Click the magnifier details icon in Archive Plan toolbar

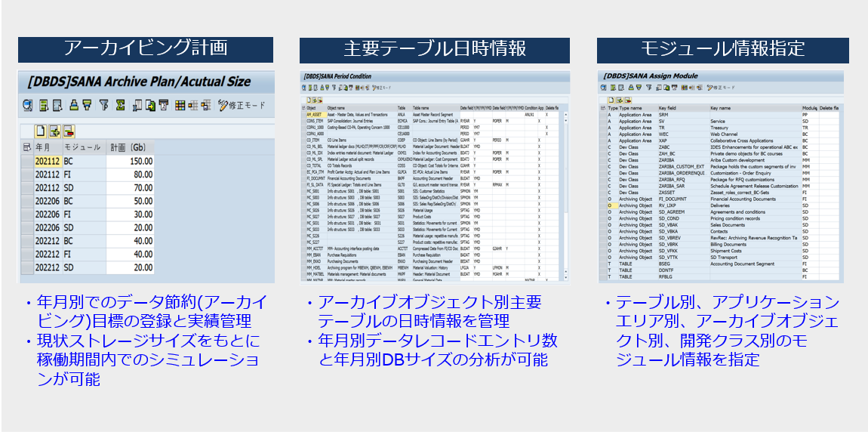click(28, 105)
